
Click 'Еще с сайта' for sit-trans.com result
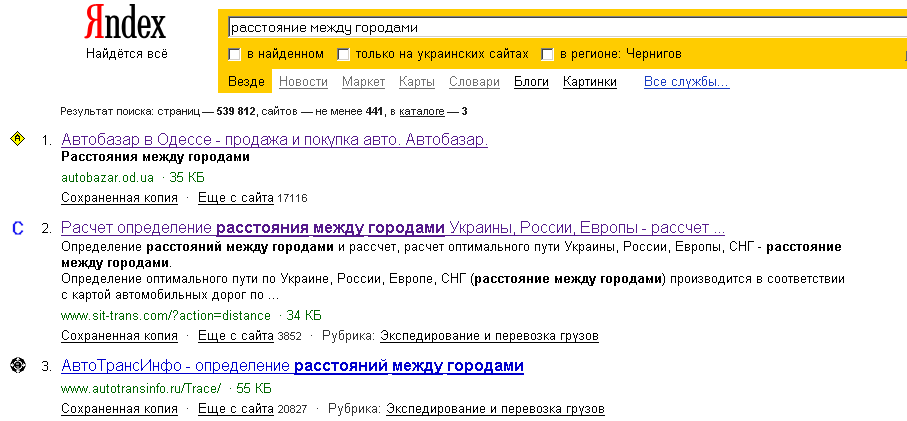235,336
